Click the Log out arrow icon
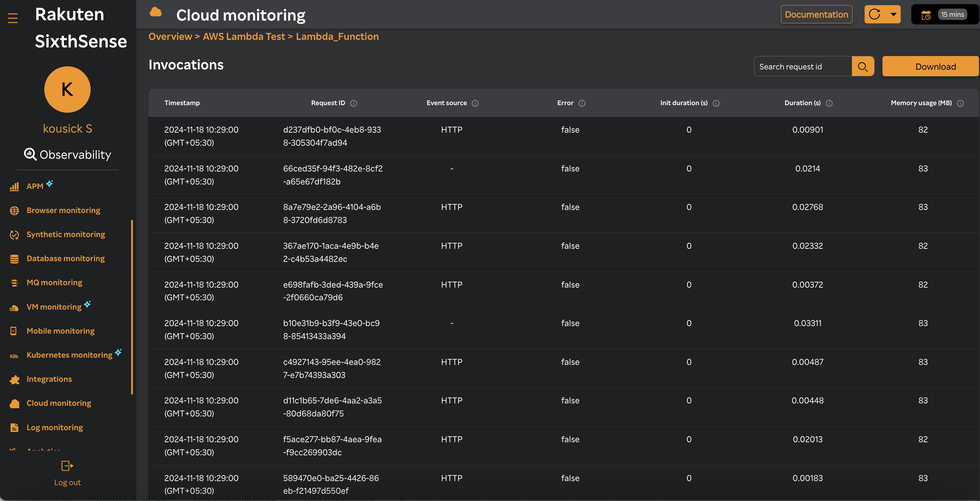The width and height of the screenshot is (980, 501). [x=67, y=466]
